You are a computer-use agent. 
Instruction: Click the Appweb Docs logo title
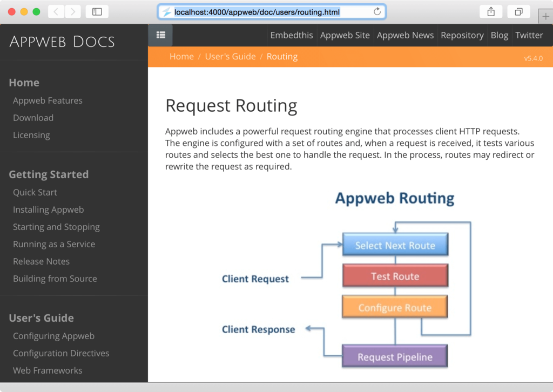(x=62, y=42)
